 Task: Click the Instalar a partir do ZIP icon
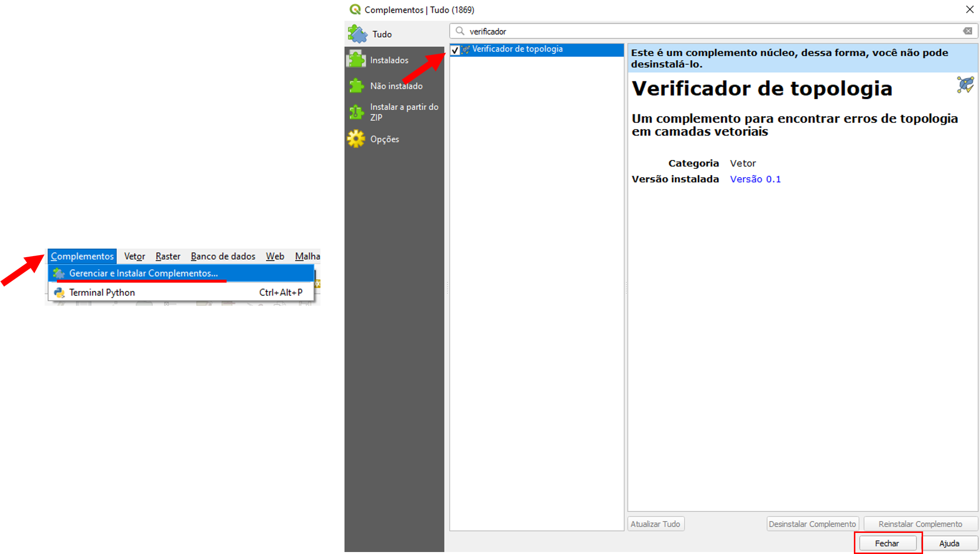356,112
